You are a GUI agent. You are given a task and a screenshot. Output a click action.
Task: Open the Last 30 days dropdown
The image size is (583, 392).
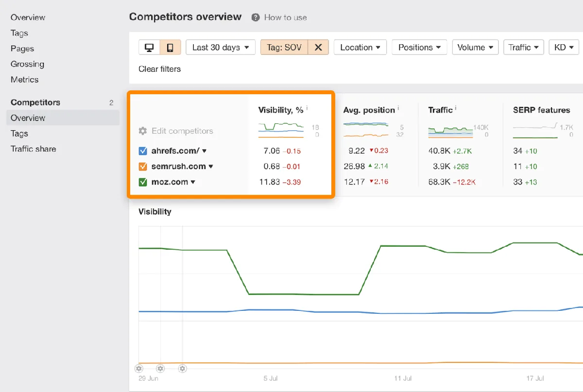[x=221, y=47]
